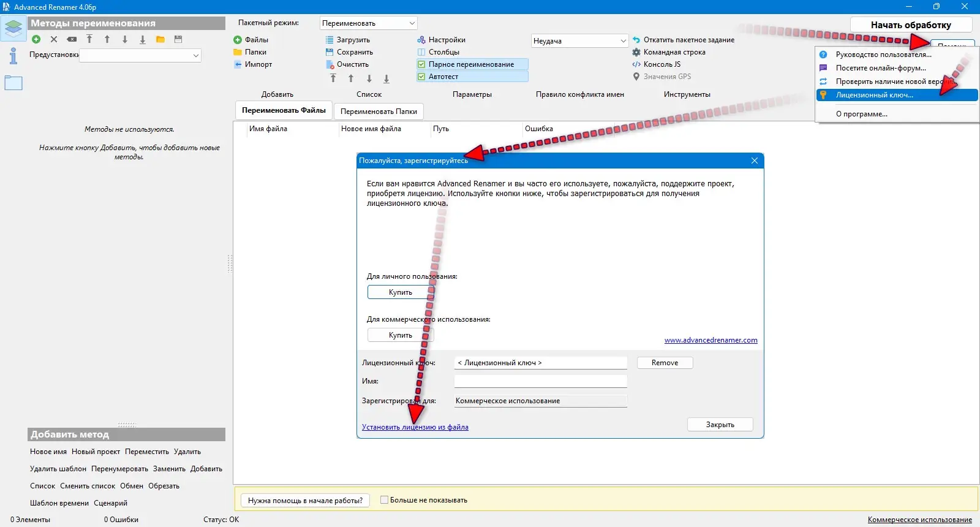Move item to bottom in the Список group
This screenshot has height=527, width=980.
tap(386, 78)
